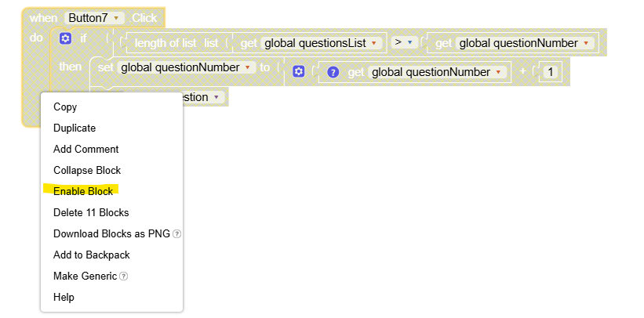Click help icon next to Make Generic

point(124,276)
